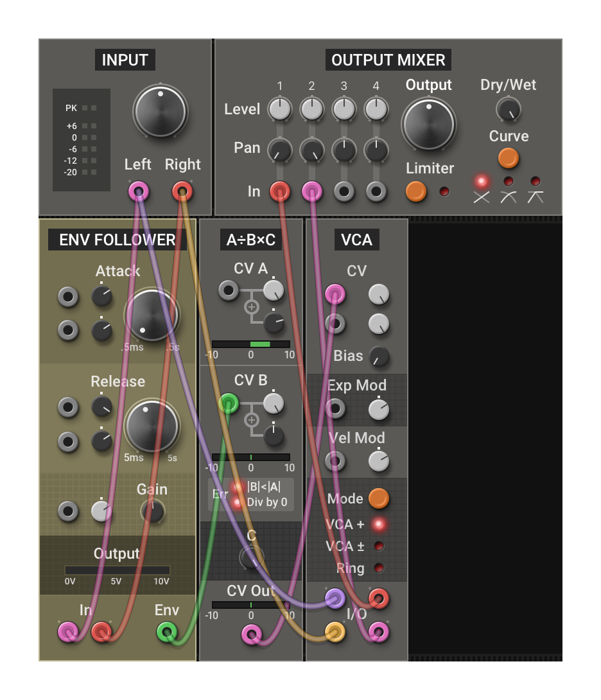Click the pink In jack on Env Follower
Viewport: 601px width, 700px height.
(68, 633)
